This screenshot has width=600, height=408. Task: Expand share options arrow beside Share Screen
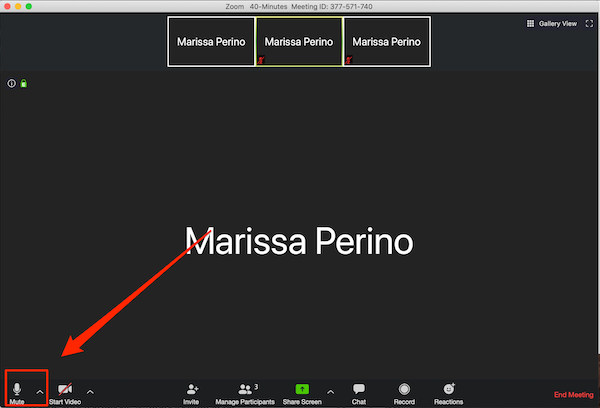[331, 392]
